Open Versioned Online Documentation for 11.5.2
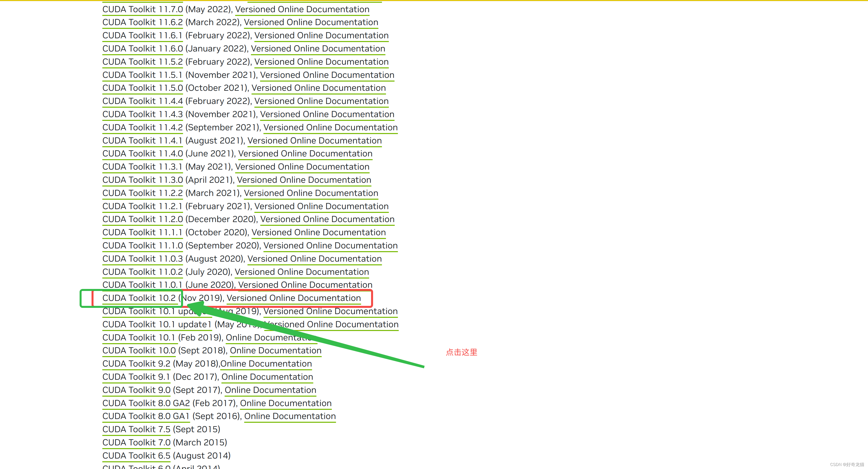Screen dimensions: 868x469 point(321,62)
